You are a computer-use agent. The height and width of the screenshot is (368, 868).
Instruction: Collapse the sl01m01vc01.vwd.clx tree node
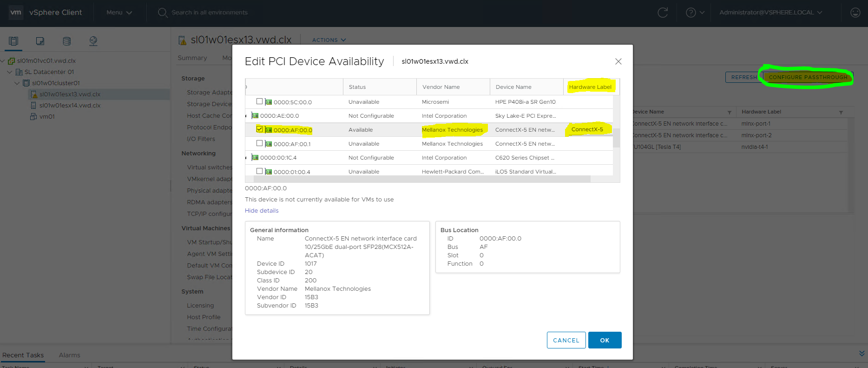[3, 60]
